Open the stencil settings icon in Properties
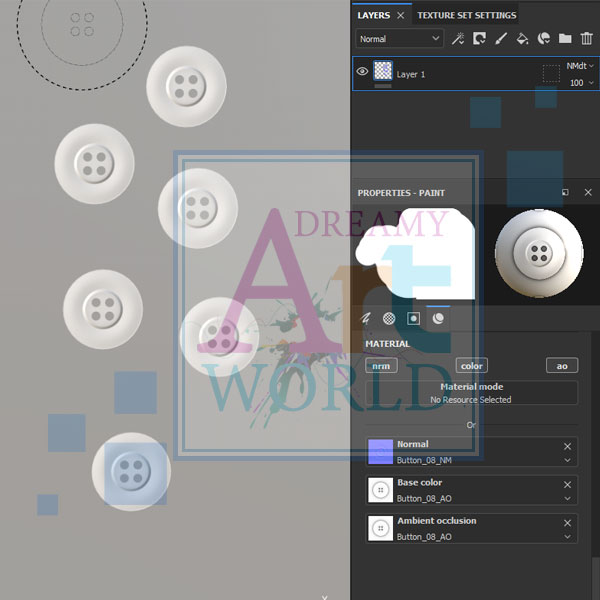This screenshot has height=600, width=600. (x=413, y=318)
